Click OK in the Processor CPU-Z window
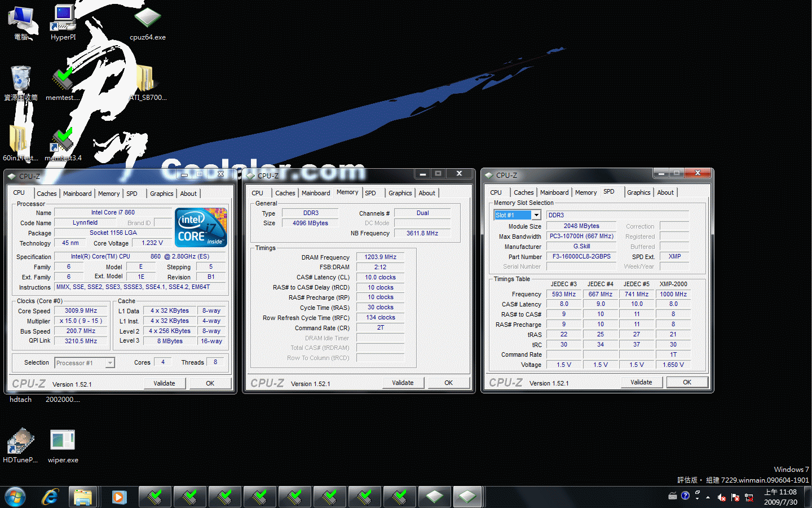The width and height of the screenshot is (812, 508). (x=210, y=383)
